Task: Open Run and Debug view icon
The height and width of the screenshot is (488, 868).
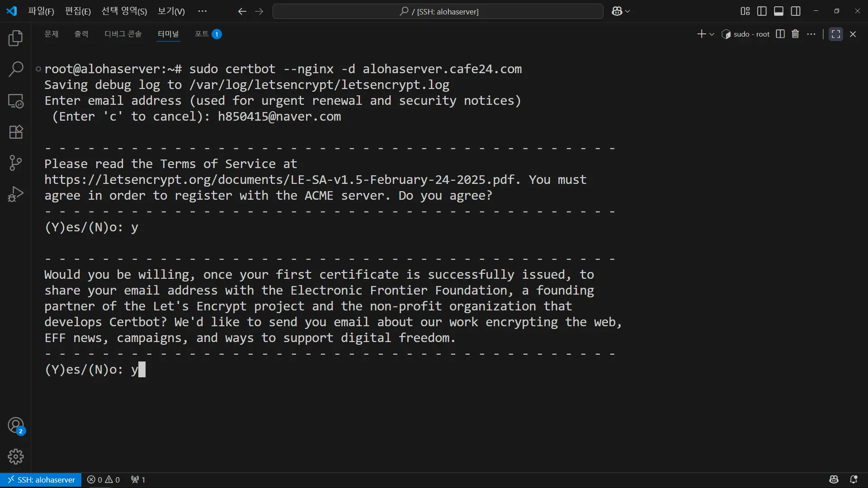Action: [16, 194]
